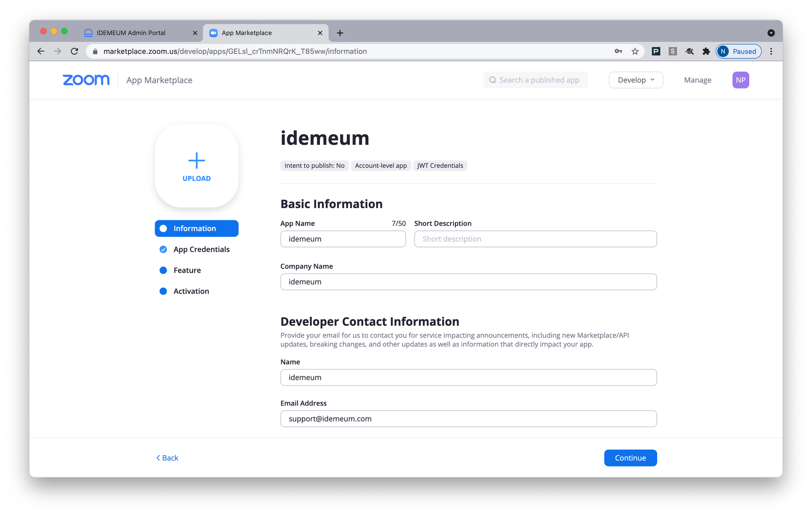Open the P extension icon

[x=656, y=51]
